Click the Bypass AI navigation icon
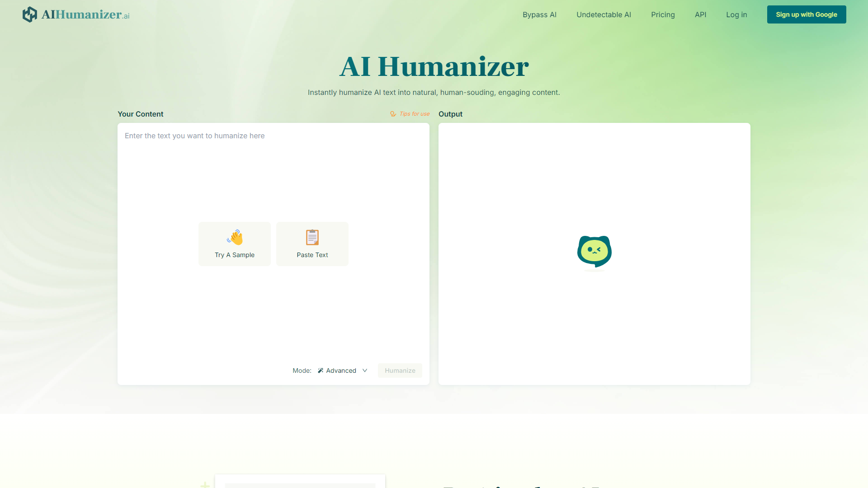 538,14
